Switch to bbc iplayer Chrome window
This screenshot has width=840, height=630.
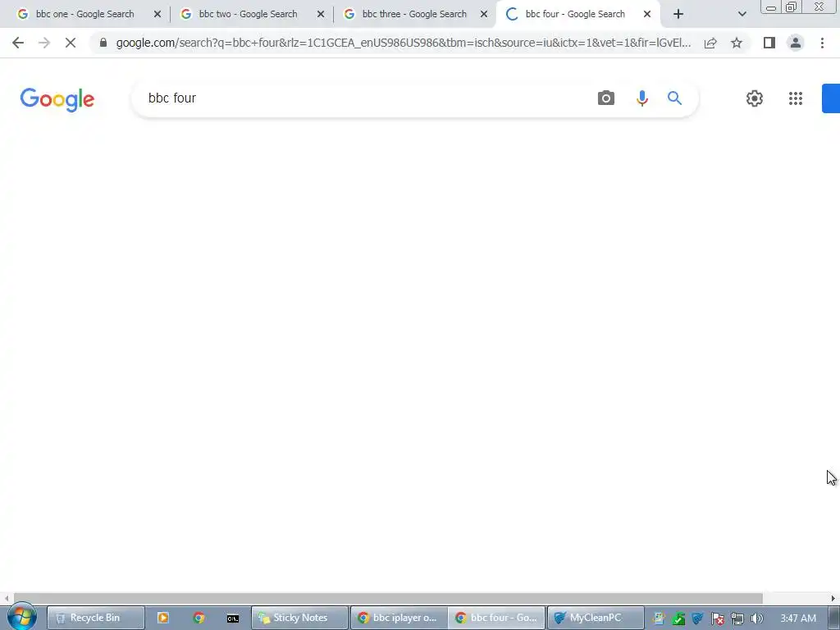click(x=399, y=618)
